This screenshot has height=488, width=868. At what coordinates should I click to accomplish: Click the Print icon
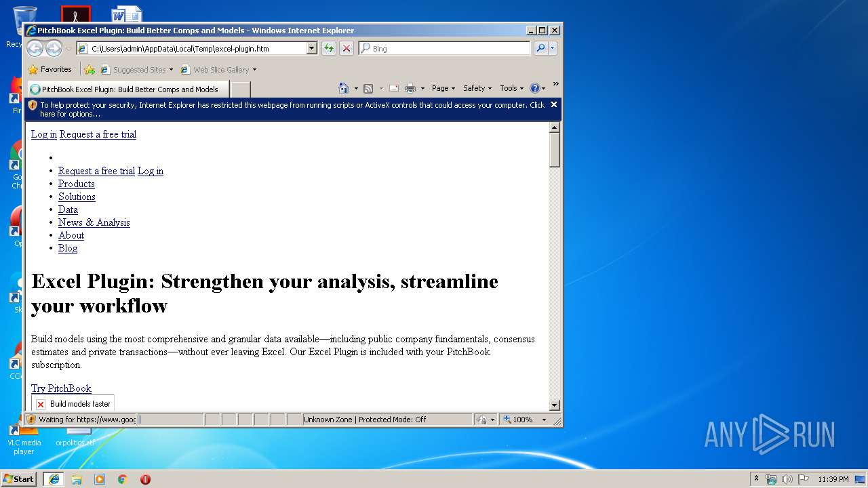coord(410,88)
